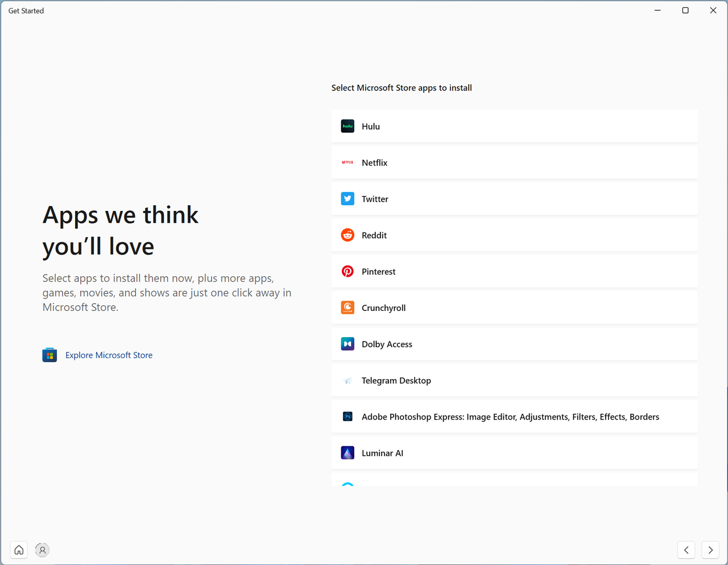
Task: Go forward with the right chevron button
Action: pyautogui.click(x=710, y=550)
